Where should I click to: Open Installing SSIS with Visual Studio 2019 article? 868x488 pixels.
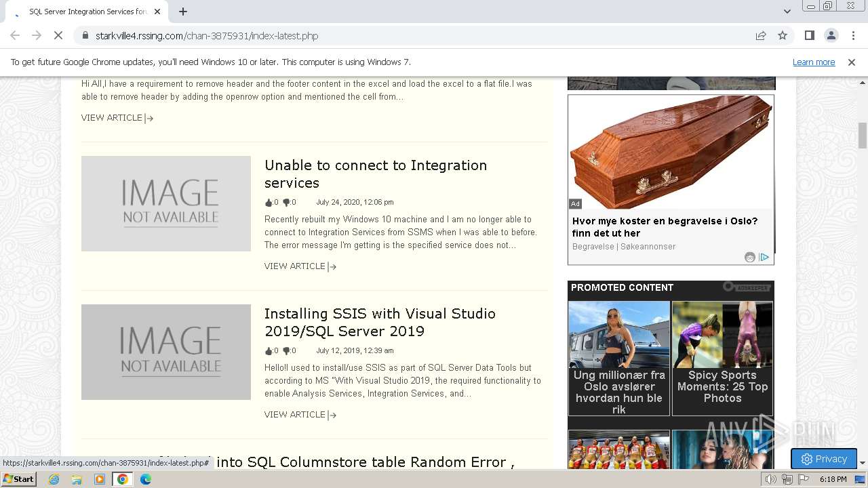(x=380, y=323)
